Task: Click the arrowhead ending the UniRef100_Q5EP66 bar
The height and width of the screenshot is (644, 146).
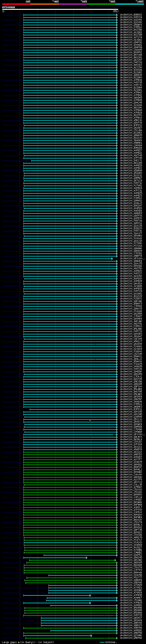Action: 117,638
